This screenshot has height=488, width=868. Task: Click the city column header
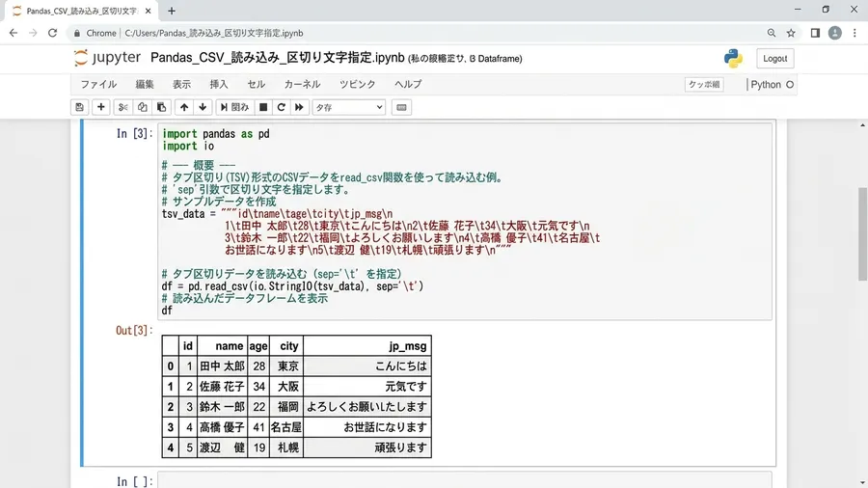click(x=288, y=346)
